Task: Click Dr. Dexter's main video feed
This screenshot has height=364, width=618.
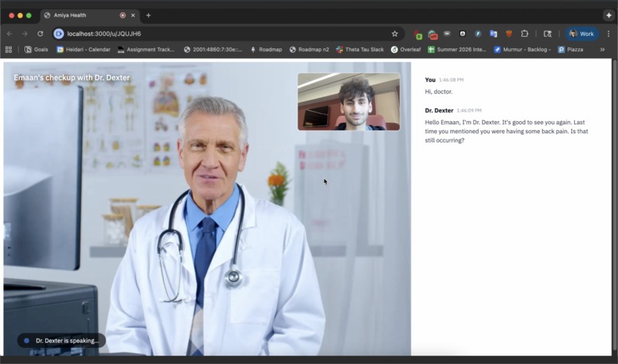Action: [207, 208]
